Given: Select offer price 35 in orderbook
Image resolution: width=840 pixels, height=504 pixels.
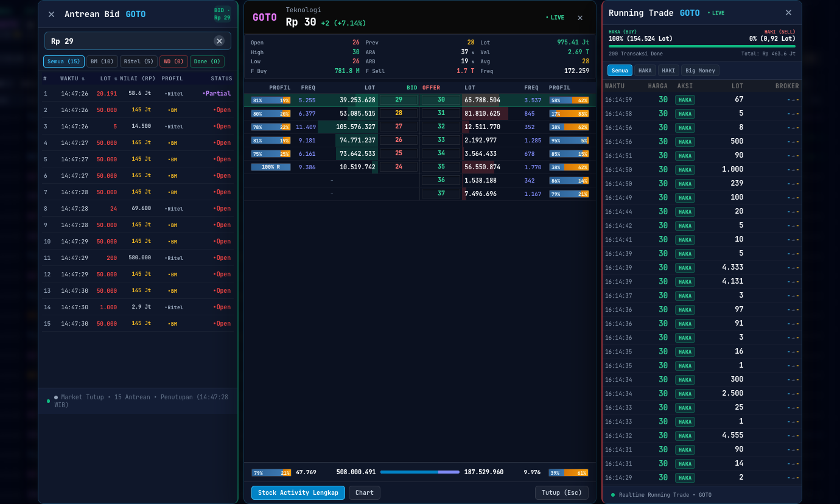Looking at the screenshot, I should pos(441,167).
